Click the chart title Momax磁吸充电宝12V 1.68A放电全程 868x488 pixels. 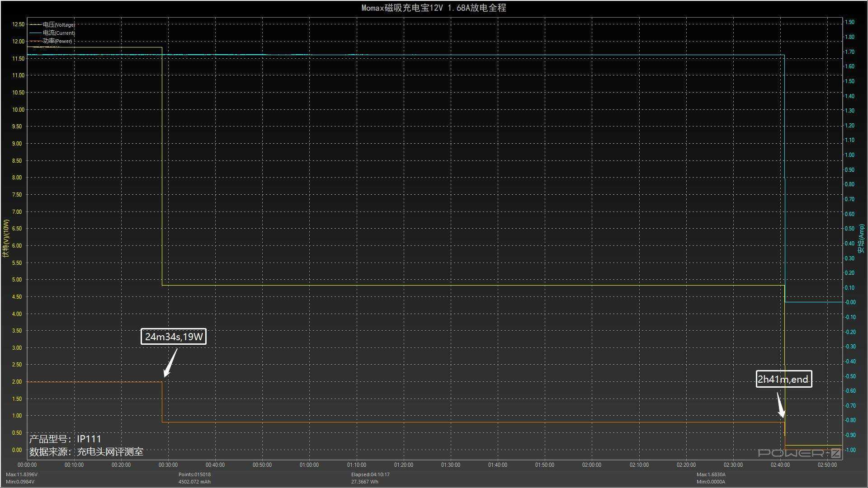434,8
